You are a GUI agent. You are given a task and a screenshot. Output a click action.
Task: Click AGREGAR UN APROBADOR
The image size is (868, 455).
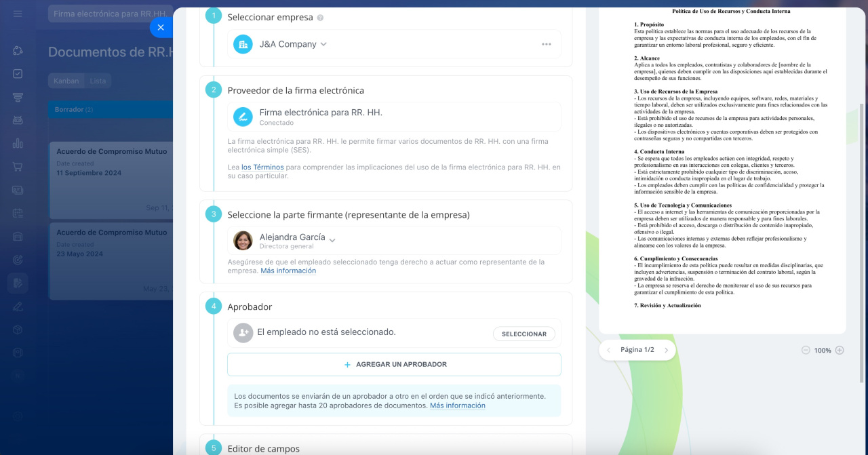click(394, 364)
